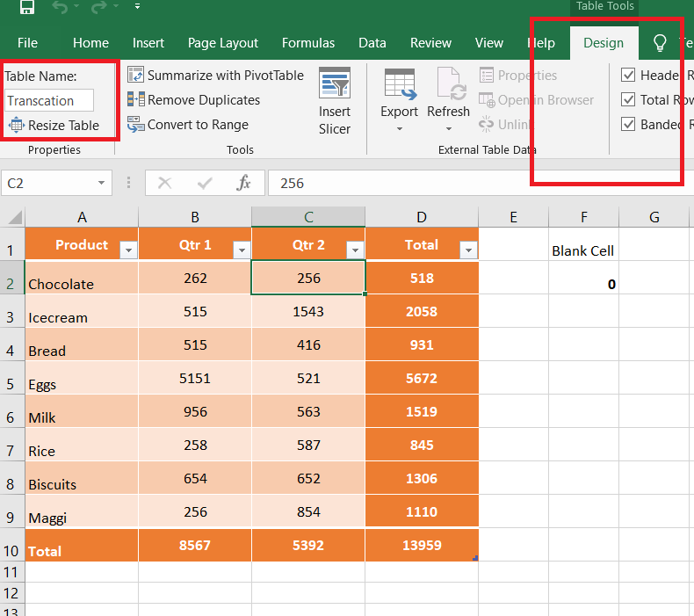Viewport: 694px width, 616px height.
Task: Open the Review tab
Action: coord(430,43)
